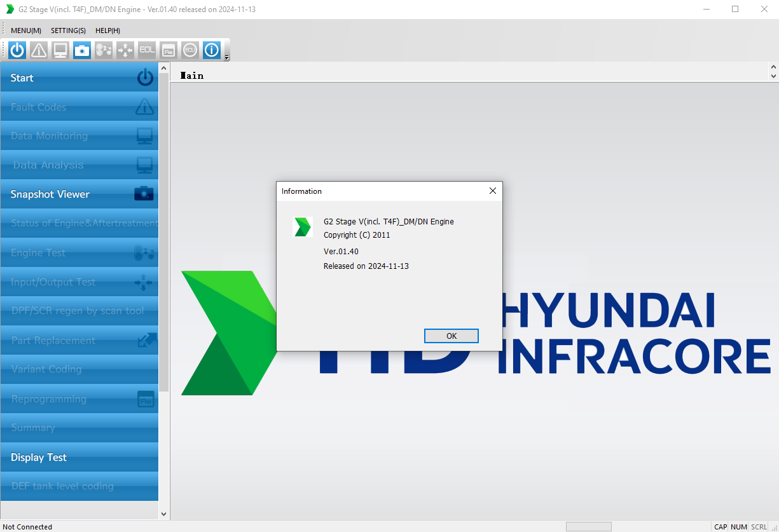Select Start in the sidebar
Screen dimensions: 779x532
(79, 78)
